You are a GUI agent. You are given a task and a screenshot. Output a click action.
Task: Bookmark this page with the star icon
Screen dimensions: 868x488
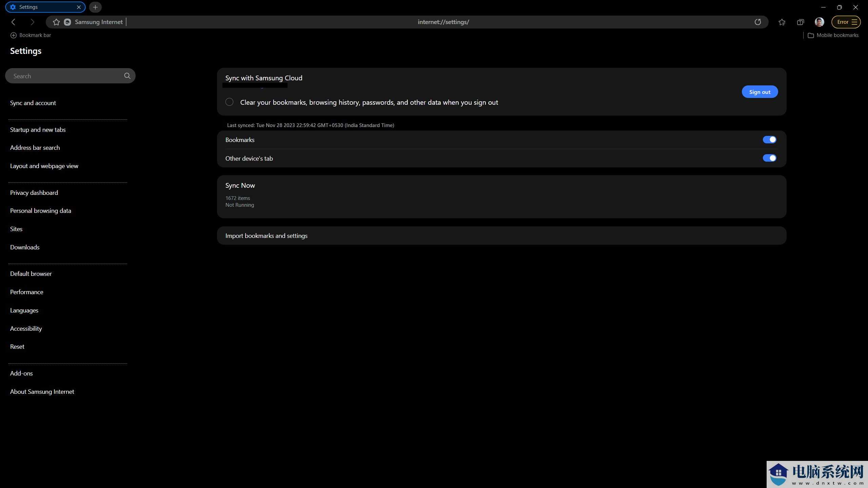(56, 22)
